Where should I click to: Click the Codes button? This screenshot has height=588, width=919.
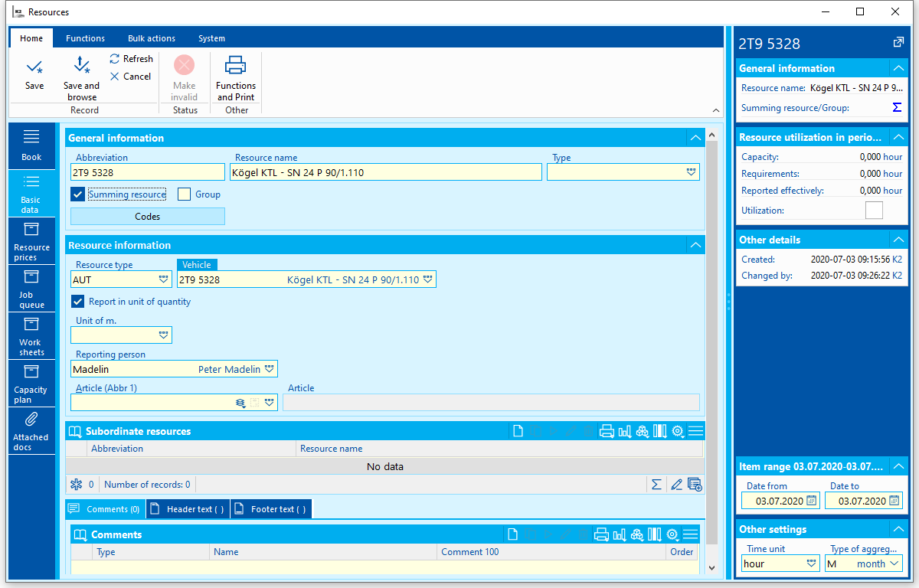tap(148, 217)
